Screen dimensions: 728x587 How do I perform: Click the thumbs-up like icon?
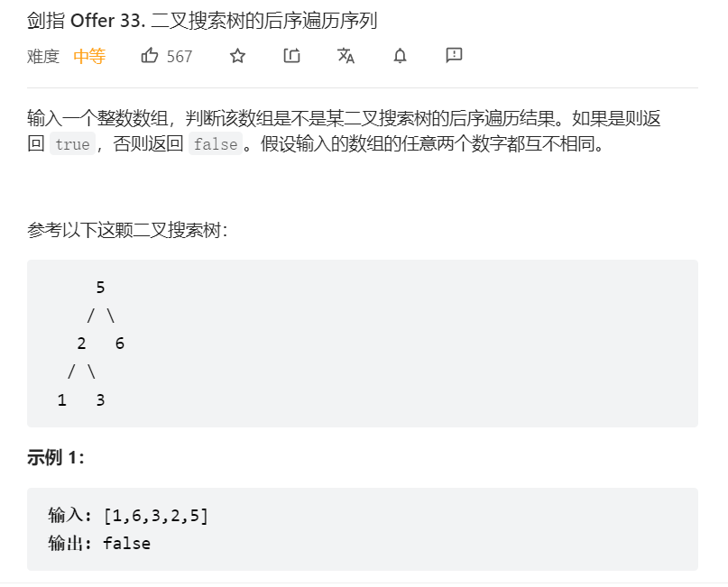pyautogui.click(x=150, y=56)
